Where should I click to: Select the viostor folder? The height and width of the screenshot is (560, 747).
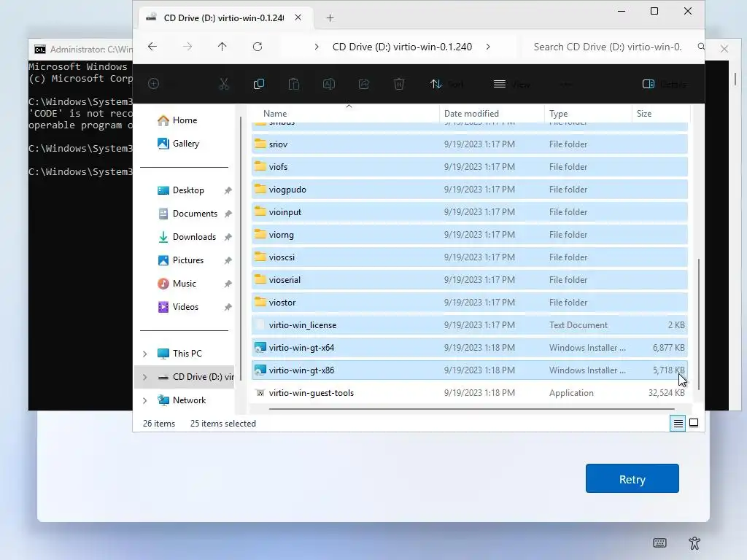click(x=469, y=303)
